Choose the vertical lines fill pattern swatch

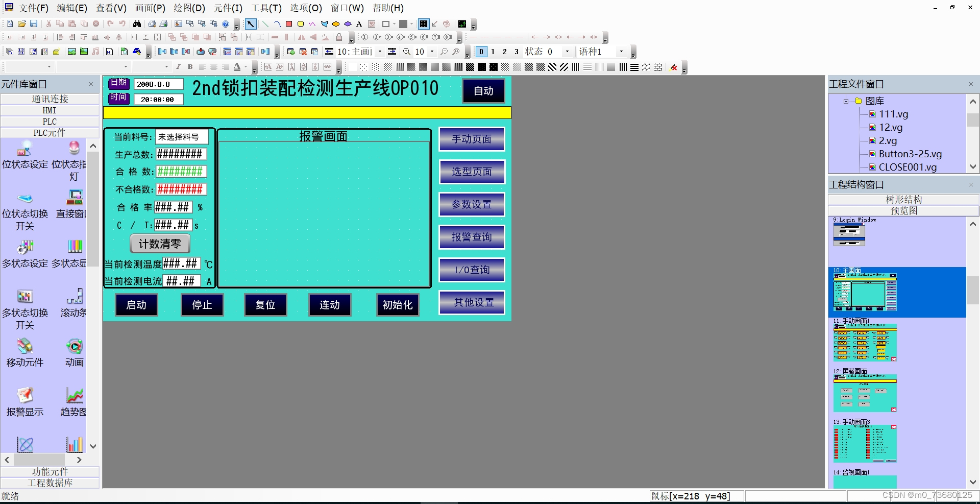click(575, 67)
